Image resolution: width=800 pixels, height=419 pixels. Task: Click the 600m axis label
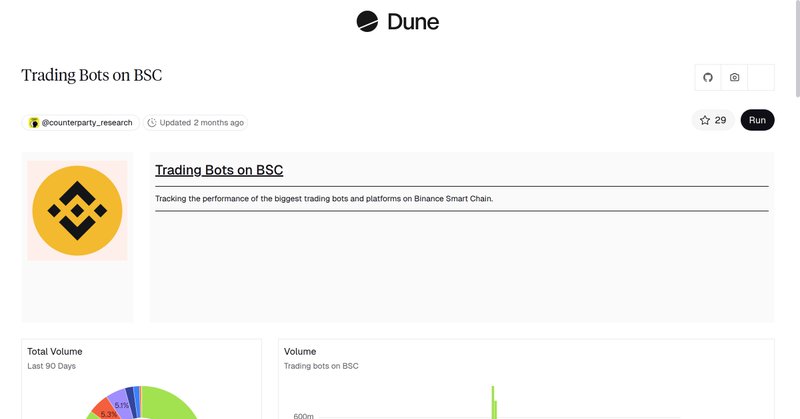(x=304, y=416)
